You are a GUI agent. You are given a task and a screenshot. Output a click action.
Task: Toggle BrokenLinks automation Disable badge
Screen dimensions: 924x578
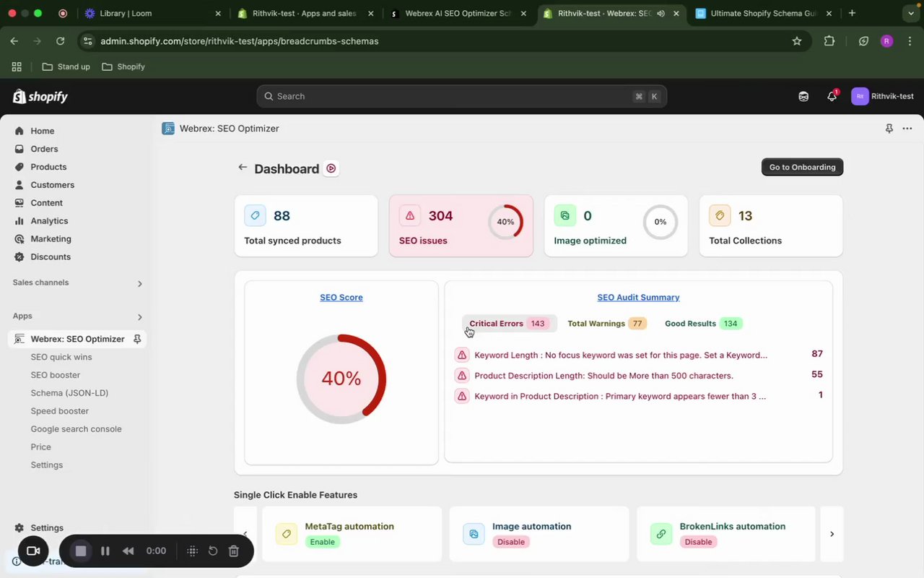pyautogui.click(x=698, y=542)
